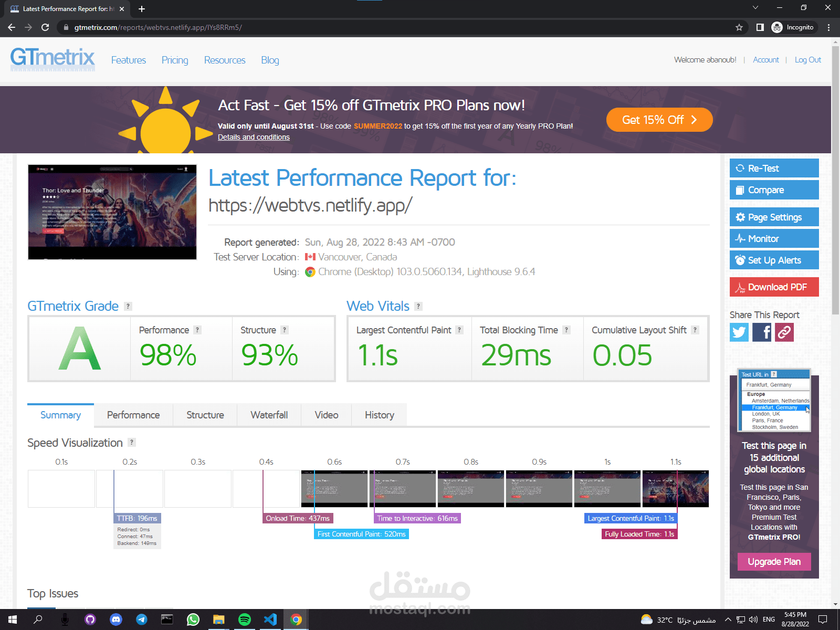Open the History tab
Viewport: 840px width, 630px height.
click(x=380, y=415)
